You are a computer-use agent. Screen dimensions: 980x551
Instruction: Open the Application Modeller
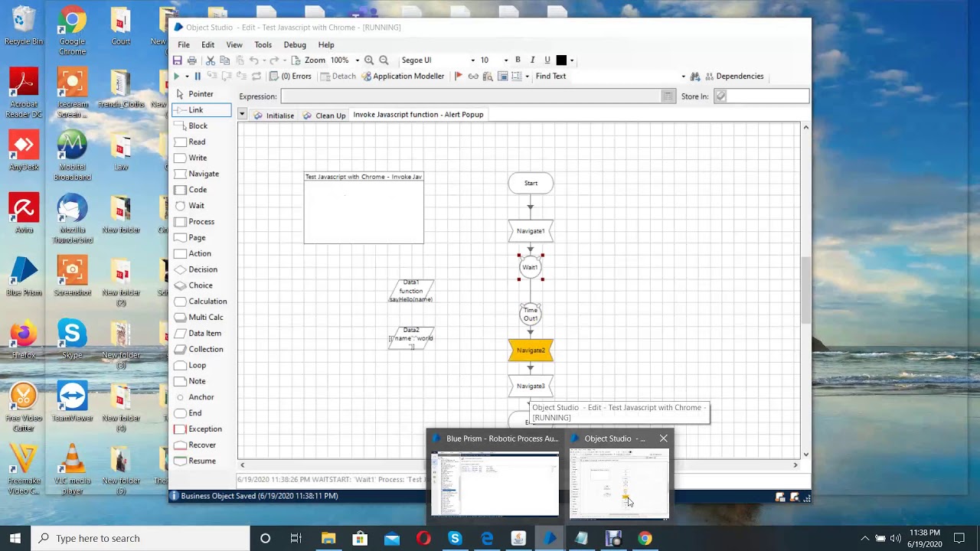pos(403,77)
